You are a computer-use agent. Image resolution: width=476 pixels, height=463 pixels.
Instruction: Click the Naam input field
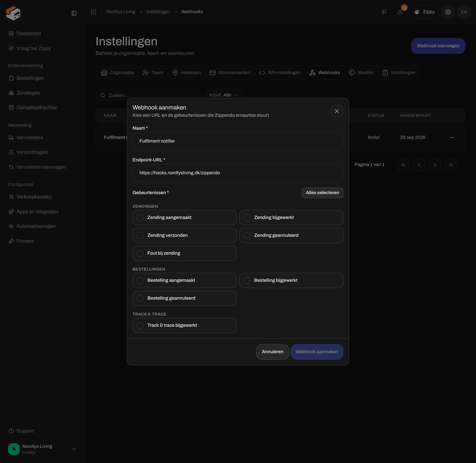(238, 141)
